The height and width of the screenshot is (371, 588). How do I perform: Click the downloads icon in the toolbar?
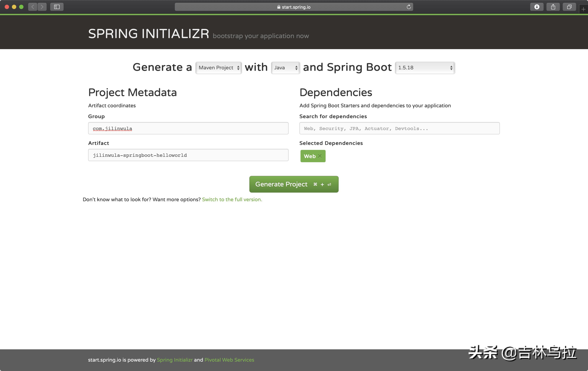(537, 7)
